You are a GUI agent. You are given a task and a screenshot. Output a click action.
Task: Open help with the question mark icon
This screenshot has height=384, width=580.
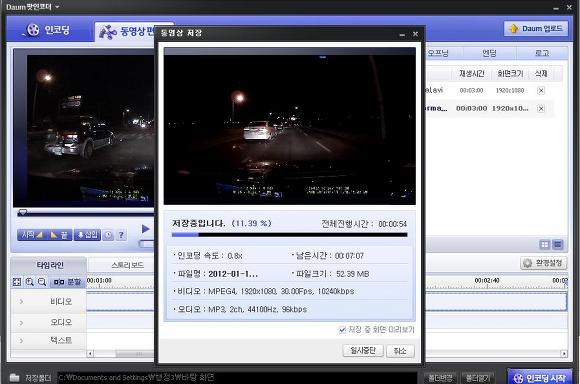click(121, 235)
